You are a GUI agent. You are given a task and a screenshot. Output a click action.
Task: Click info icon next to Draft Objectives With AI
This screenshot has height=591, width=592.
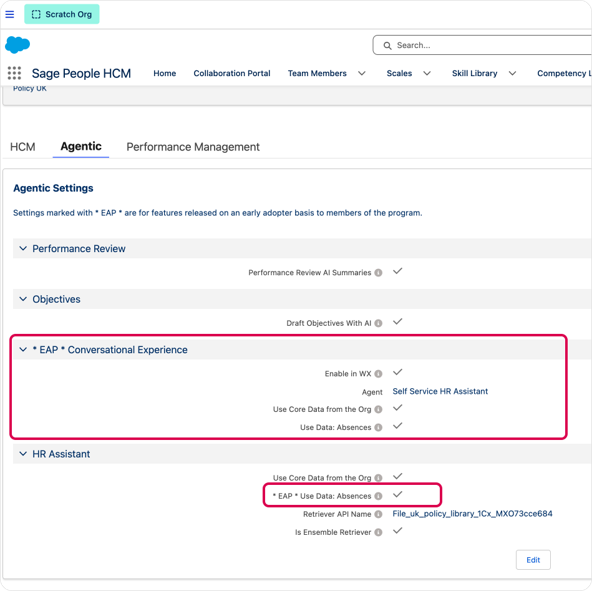pyautogui.click(x=378, y=323)
